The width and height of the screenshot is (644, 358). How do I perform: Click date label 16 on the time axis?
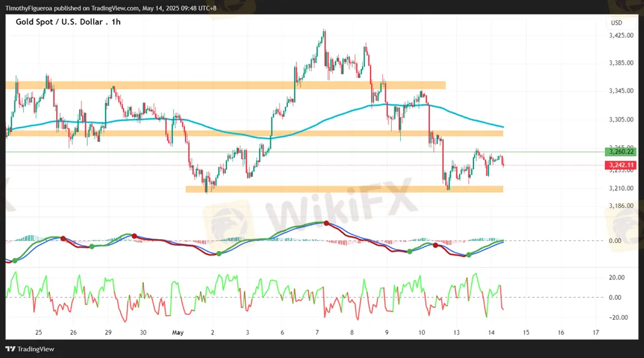point(561,332)
